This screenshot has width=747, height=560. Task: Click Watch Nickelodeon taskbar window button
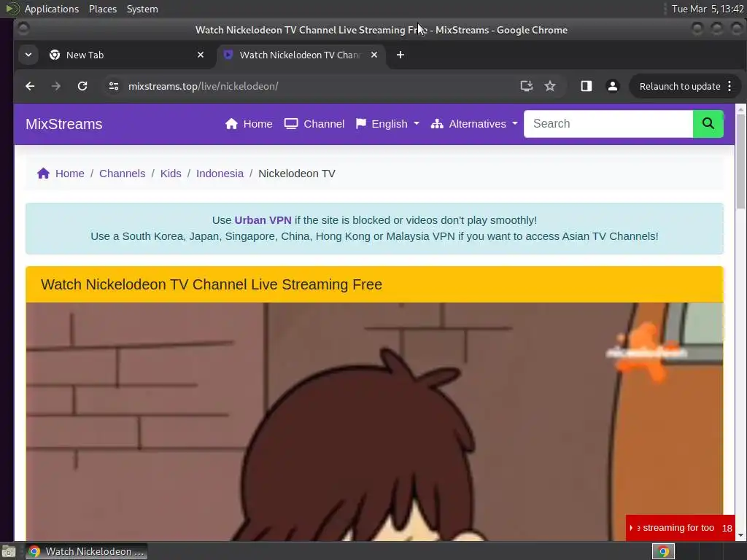pos(87,551)
